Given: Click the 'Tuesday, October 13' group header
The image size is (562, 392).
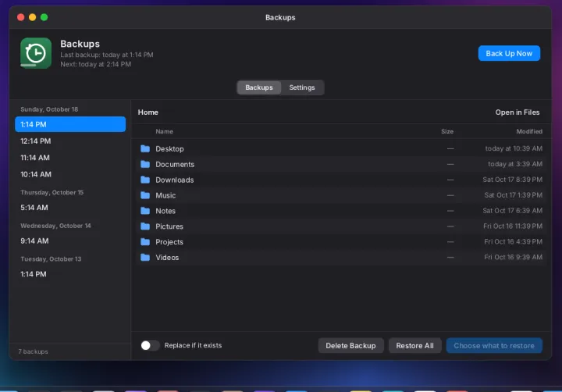Looking at the screenshot, I should click(x=51, y=259).
